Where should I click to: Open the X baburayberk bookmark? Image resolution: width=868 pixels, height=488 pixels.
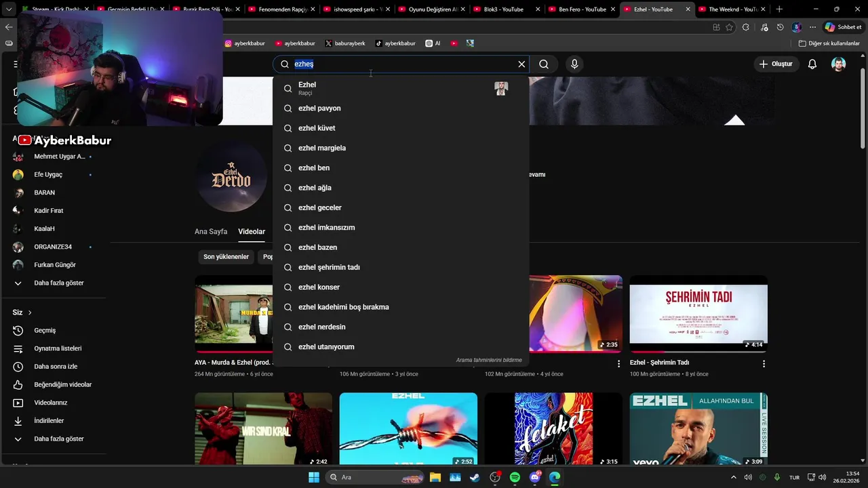(345, 43)
